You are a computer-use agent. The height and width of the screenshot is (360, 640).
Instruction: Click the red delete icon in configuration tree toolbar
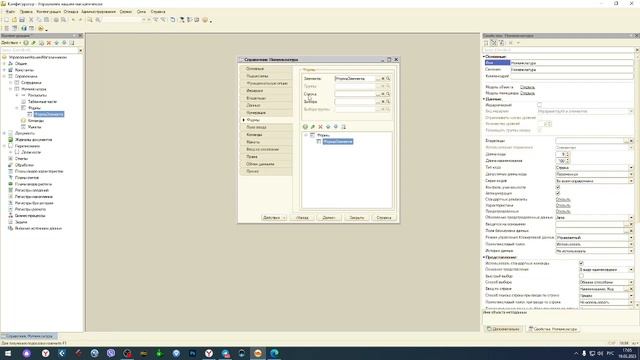pos(49,42)
